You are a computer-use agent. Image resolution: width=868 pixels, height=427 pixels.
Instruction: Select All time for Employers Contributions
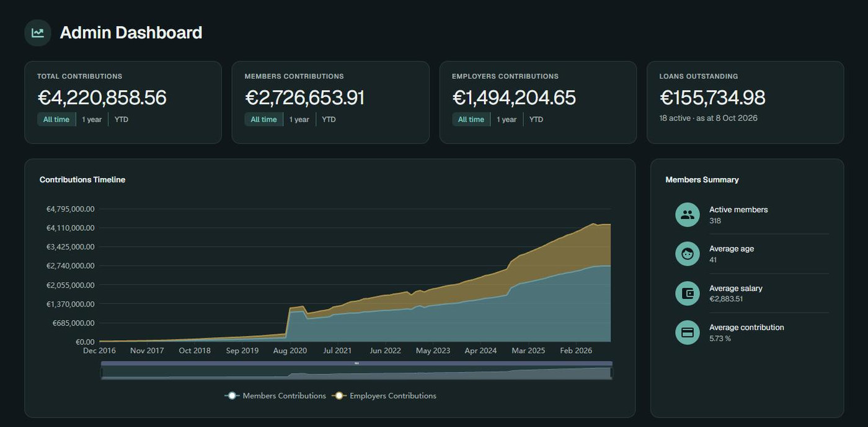(471, 119)
